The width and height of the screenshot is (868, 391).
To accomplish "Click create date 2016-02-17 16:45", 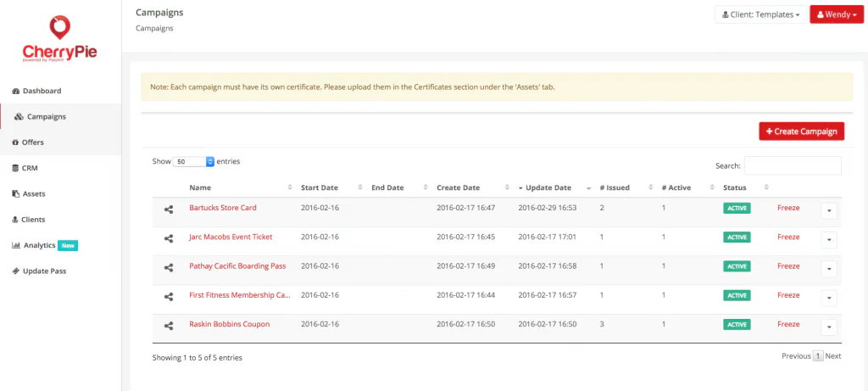I will (466, 237).
